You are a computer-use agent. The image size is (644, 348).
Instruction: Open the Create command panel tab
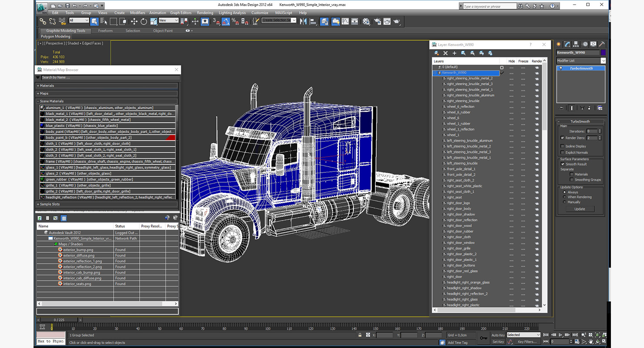559,44
